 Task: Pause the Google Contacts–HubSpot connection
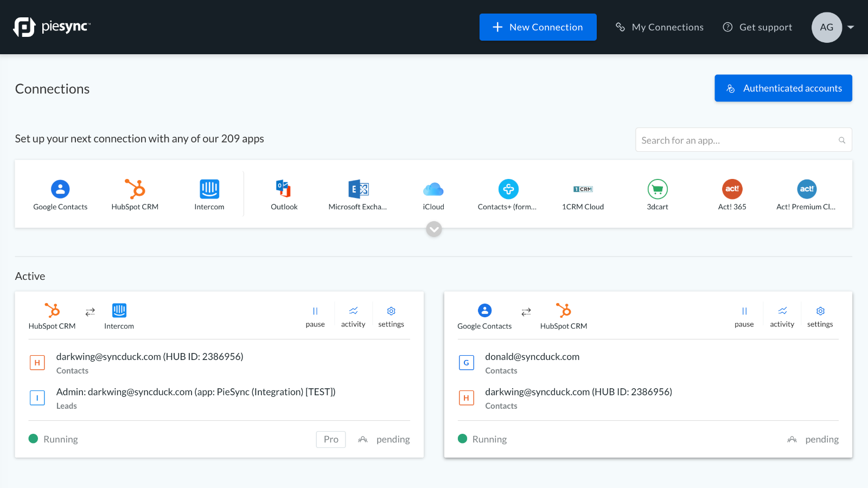click(744, 316)
